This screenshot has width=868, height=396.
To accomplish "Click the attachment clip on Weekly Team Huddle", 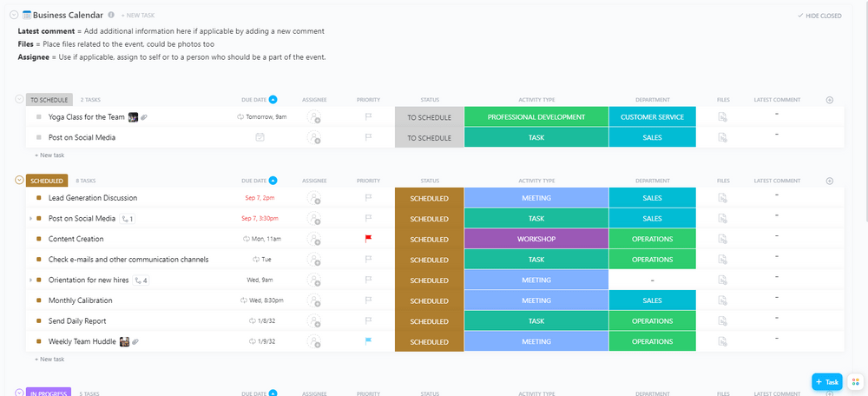I will click(135, 342).
